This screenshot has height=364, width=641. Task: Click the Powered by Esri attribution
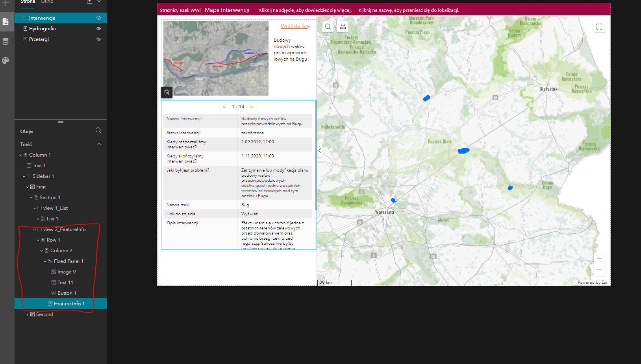click(x=593, y=283)
